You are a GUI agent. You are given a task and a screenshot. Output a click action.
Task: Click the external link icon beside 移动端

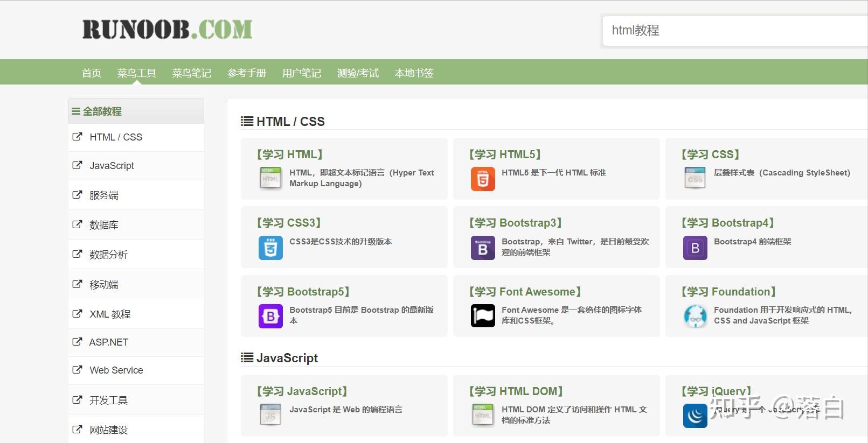[x=78, y=284]
